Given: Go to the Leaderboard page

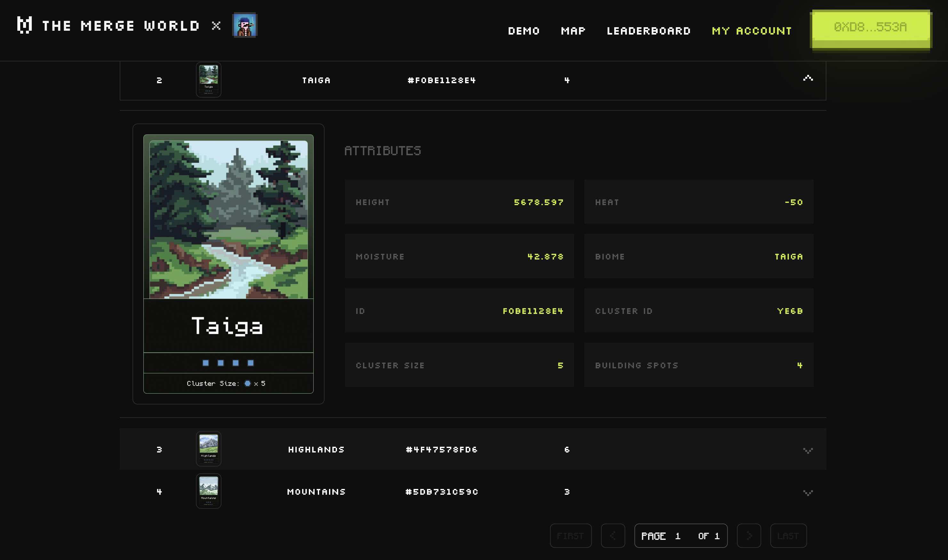Looking at the screenshot, I should tap(648, 31).
